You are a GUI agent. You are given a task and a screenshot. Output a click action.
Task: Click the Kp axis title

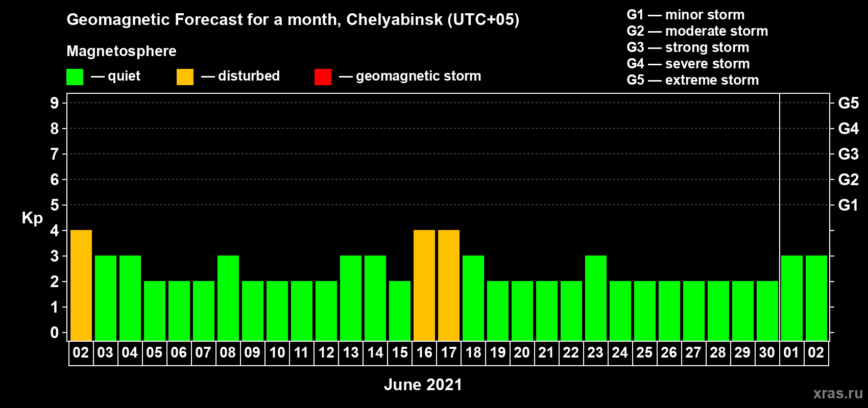pyautogui.click(x=32, y=218)
